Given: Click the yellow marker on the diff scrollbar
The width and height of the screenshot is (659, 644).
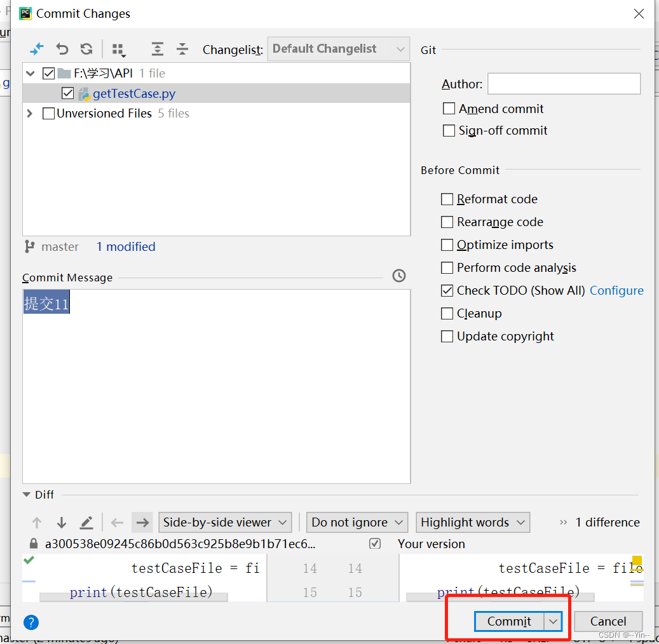Looking at the screenshot, I should click(637, 560).
